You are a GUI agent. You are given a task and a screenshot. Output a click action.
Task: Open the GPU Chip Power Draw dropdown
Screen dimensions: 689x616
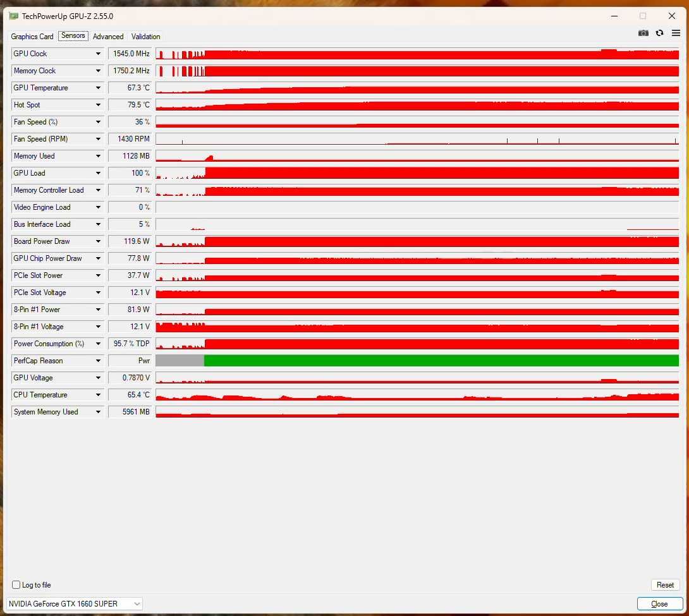(98, 258)
